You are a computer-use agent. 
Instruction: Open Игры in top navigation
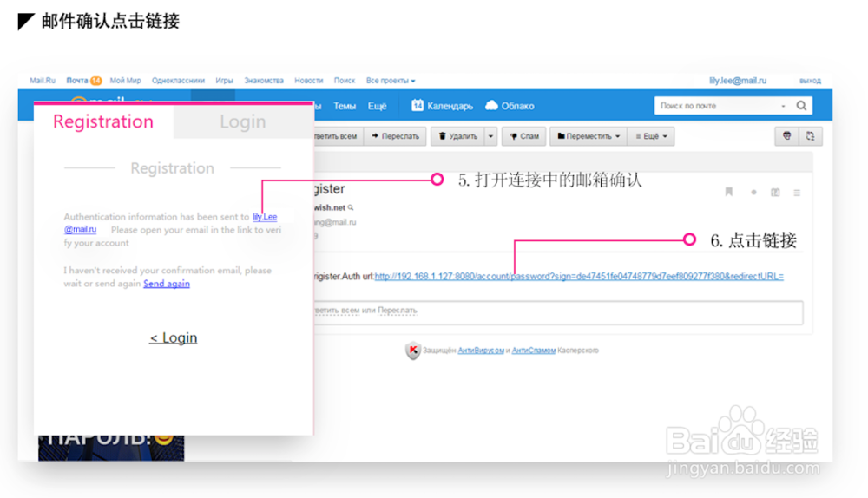click(x=224, y=81)
